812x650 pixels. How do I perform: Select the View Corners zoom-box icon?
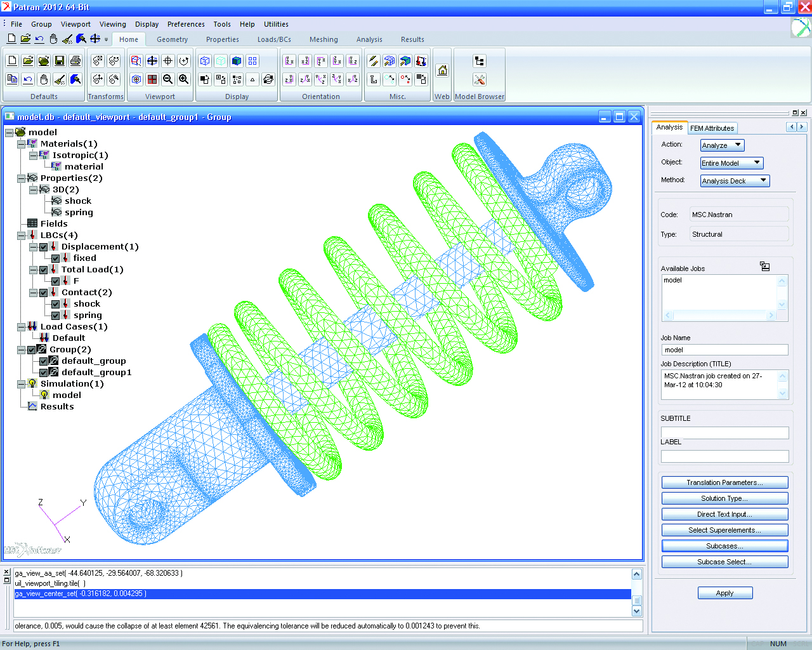(x=136, y=61)
